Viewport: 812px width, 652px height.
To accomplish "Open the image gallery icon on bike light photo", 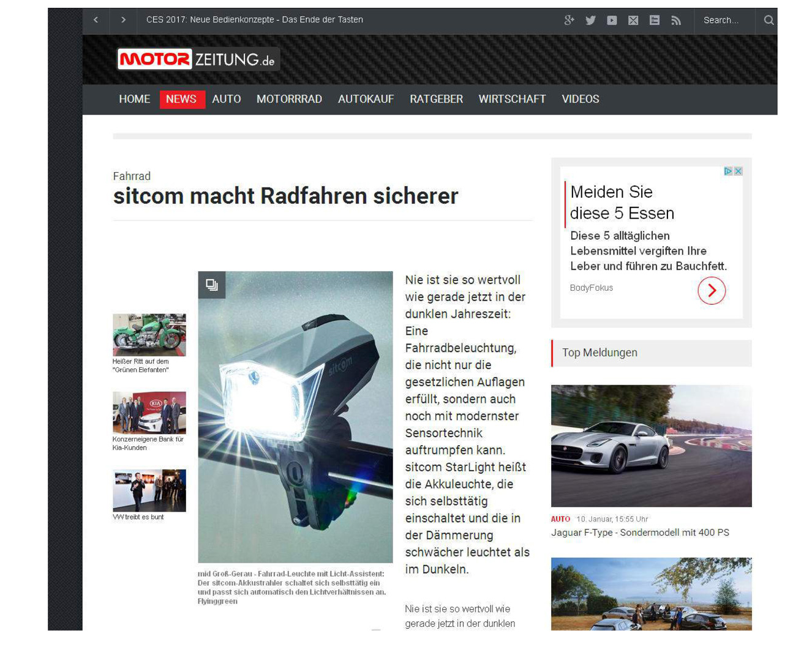I will [212, 285].
